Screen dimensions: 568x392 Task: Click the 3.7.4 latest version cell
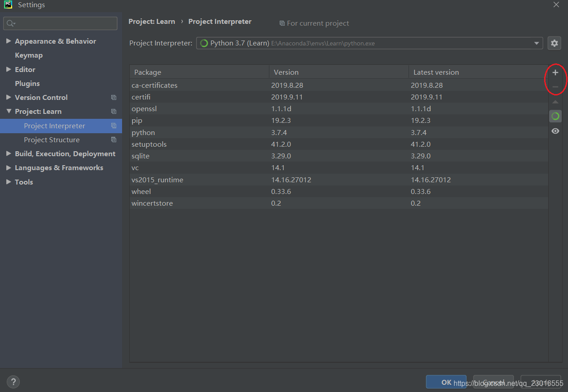(x=418, y=133)
